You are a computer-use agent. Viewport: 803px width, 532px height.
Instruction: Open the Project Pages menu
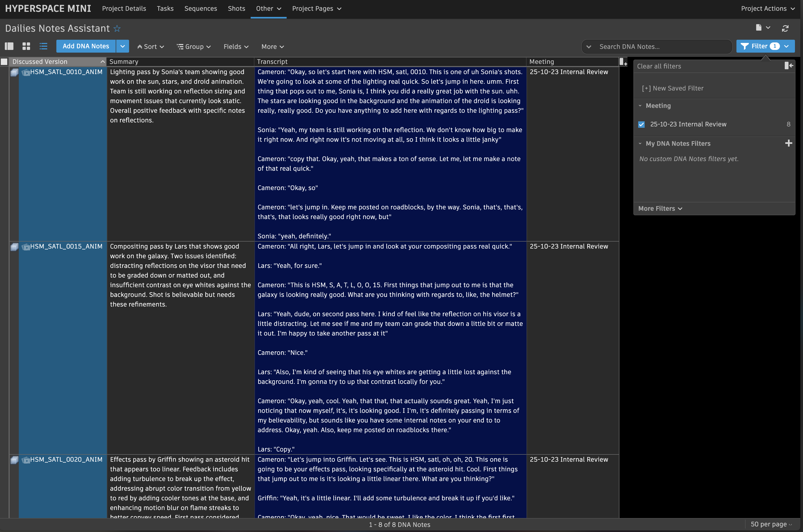[x=316, y=9]
